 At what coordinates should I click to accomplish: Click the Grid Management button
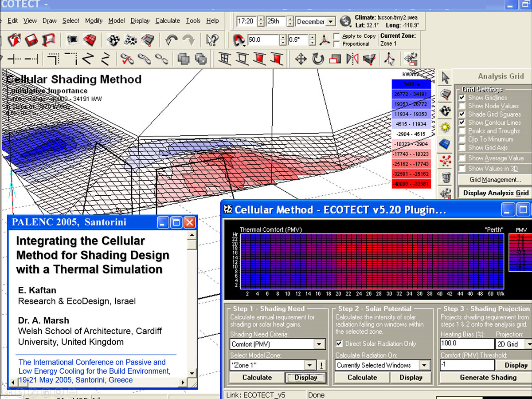(495, 180)
